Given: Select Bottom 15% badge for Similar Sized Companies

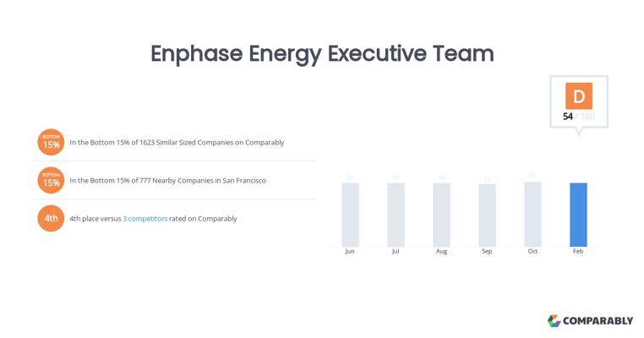Looking at the screenshot, I should coord(52,142).
